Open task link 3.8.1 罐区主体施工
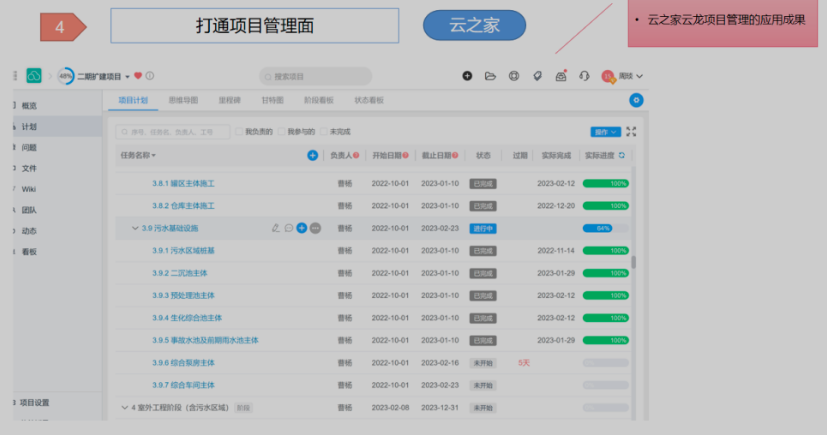The image size is (827, 435). point(183,183)
